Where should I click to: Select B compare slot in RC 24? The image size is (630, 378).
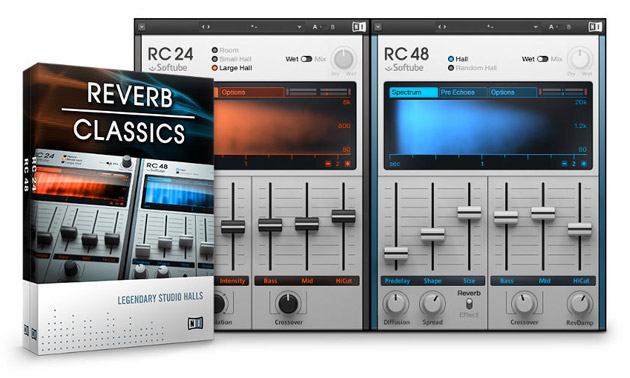[x=332, y=27]
